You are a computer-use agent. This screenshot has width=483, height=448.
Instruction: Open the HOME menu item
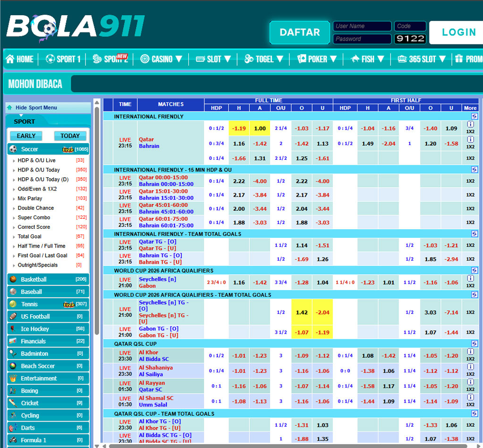20,59
